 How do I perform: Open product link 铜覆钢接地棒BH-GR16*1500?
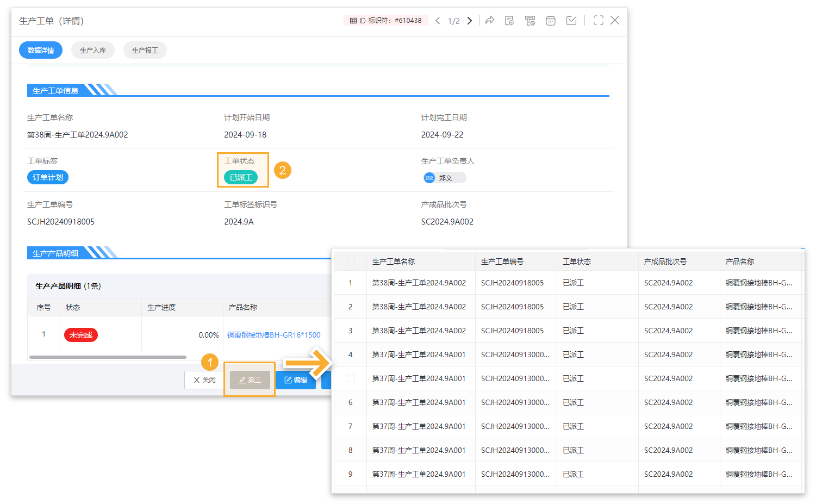point(273,335)
